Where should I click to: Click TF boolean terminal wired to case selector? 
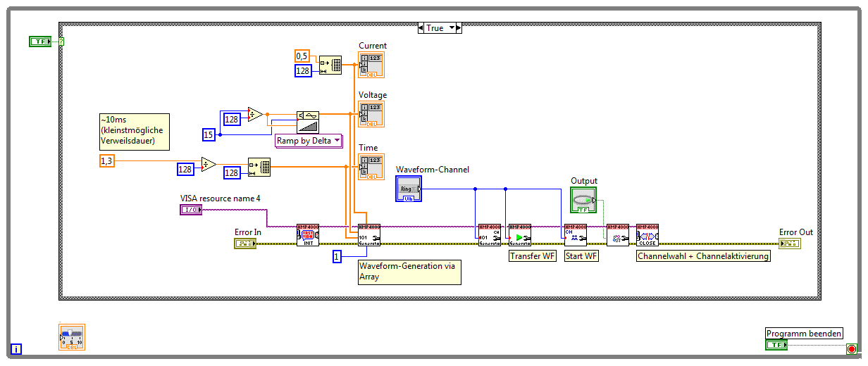[x=40, y=42]
